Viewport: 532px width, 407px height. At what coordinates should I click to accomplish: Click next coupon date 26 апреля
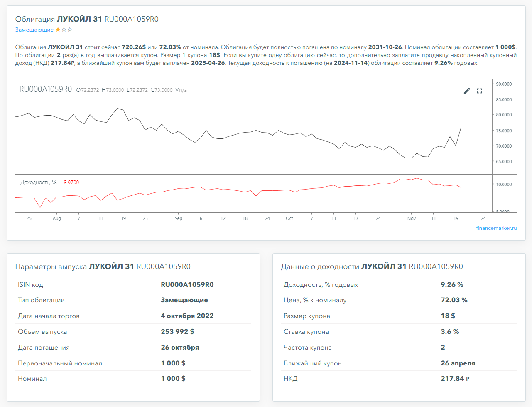point(458,363)
